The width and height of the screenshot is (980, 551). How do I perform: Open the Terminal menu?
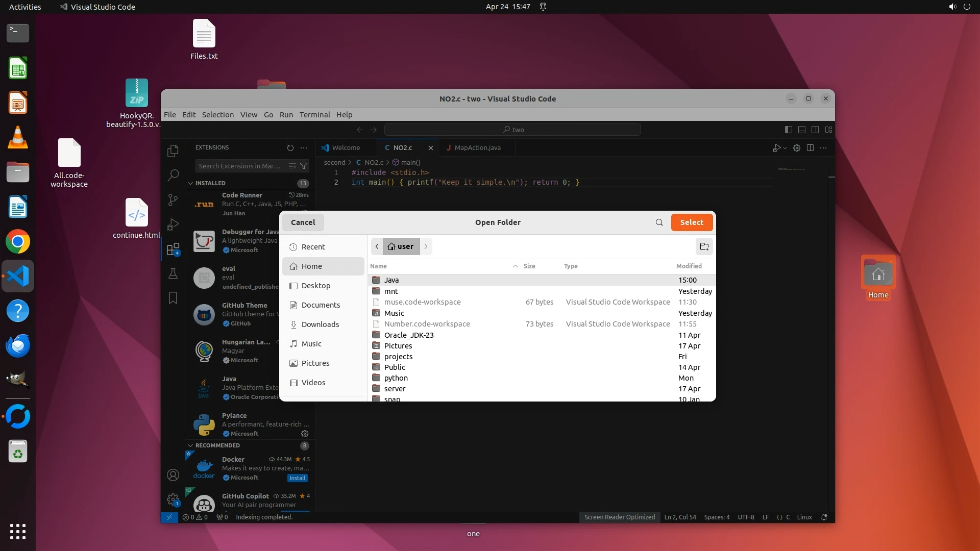click(314, 115)
